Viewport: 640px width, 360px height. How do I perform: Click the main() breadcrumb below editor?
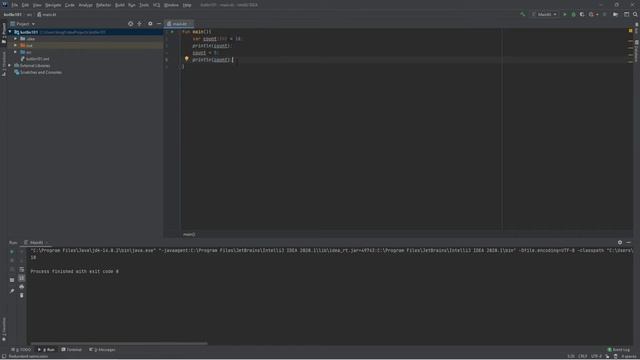point(189,234)
